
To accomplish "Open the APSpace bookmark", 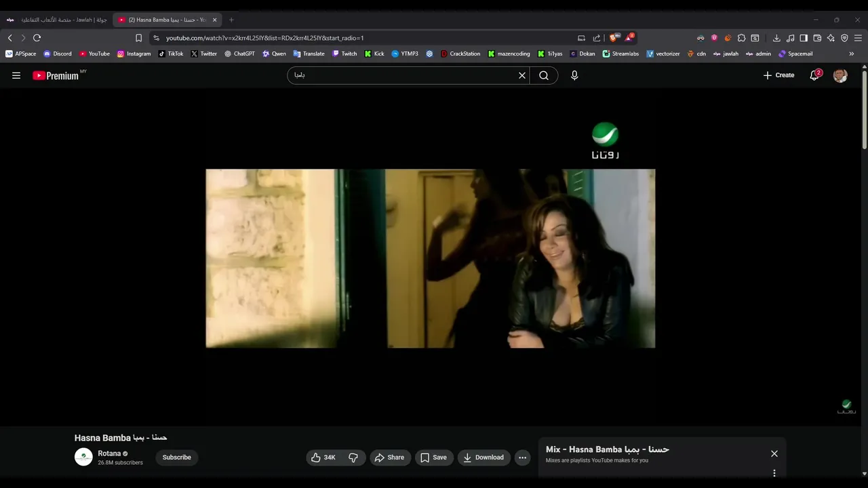I will (x=21, y=54).
